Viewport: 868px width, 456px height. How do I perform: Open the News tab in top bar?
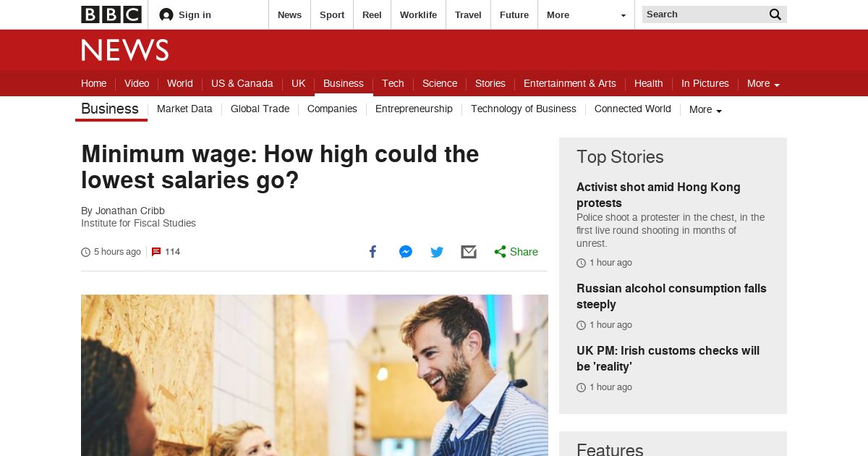[x=289, y=14]
